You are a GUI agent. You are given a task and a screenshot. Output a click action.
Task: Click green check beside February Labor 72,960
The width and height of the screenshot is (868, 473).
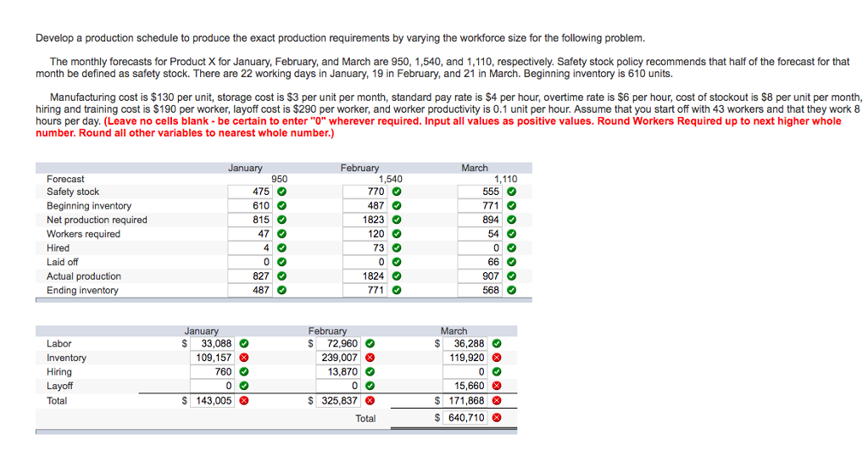[x=370, y=343]
